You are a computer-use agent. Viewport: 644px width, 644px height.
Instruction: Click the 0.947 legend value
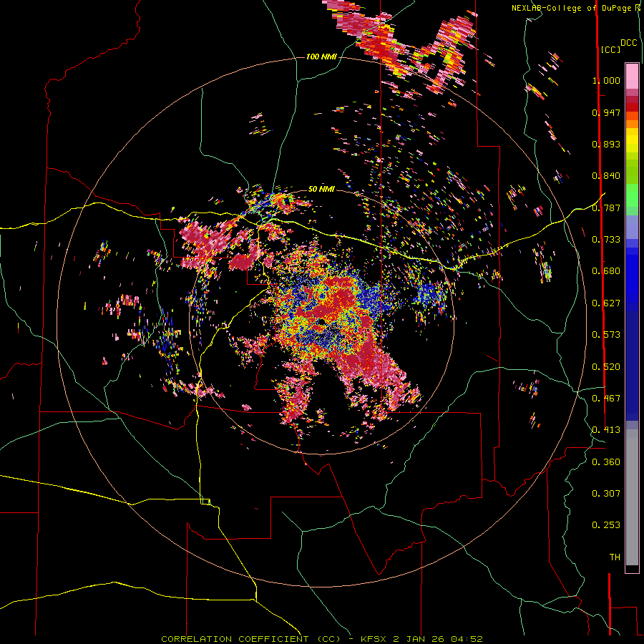coord(606,112)
